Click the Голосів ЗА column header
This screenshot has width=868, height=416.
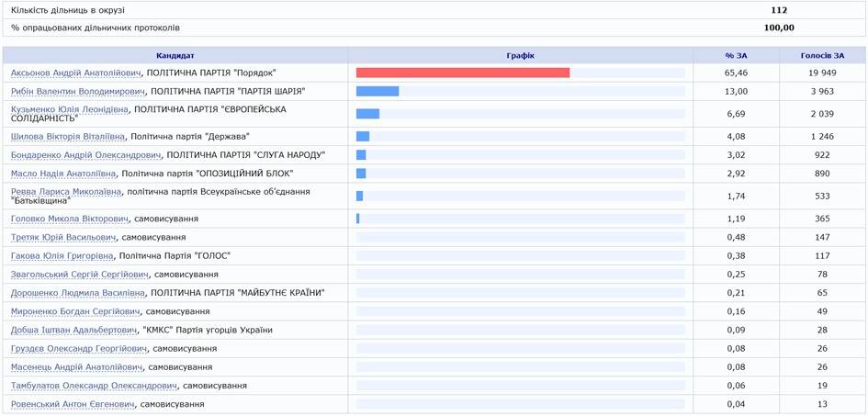point(823,55)
